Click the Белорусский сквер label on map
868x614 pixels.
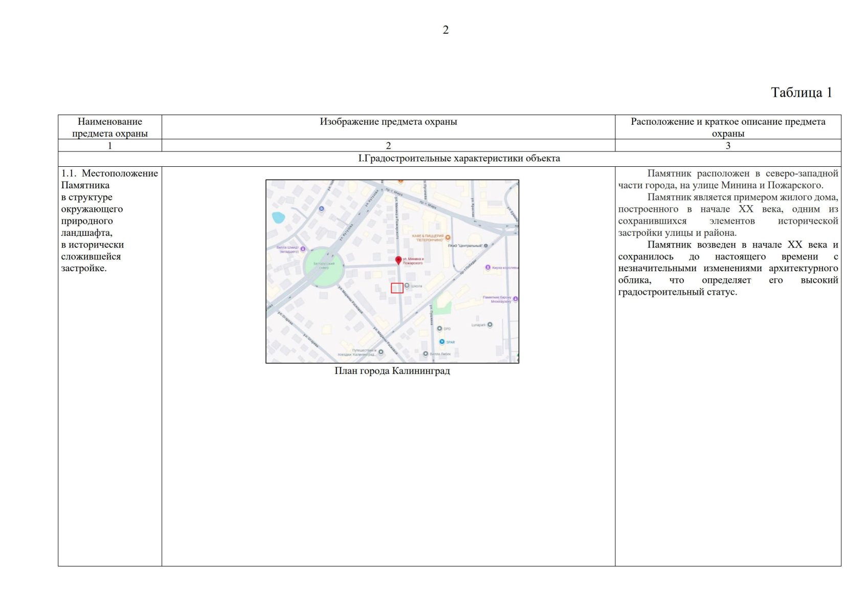point(324,265)
